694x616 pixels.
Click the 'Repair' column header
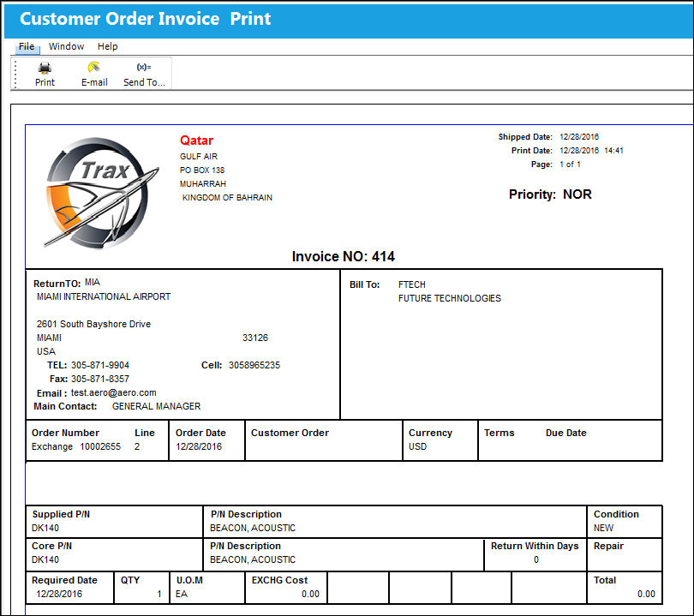coord(608,546)
